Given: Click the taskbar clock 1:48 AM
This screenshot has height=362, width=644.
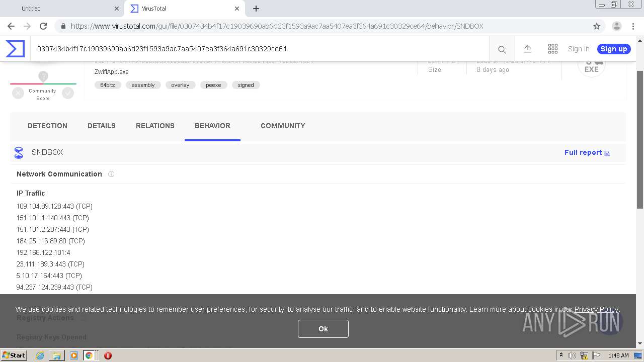Looking at the screenshot, I should pyautogui.click(x=618, y=355).
